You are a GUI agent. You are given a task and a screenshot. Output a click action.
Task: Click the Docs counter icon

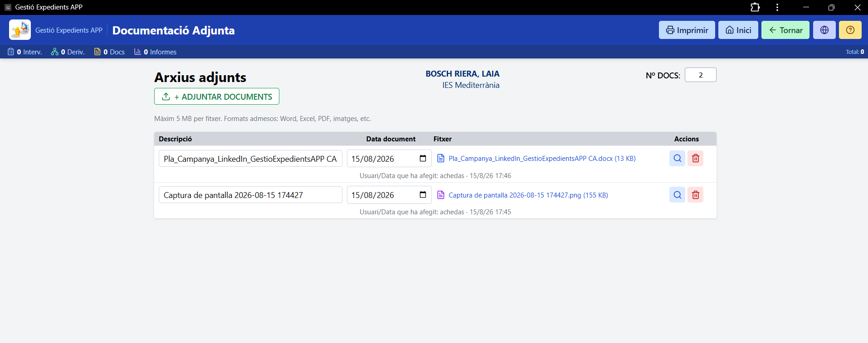pos(98,52)
